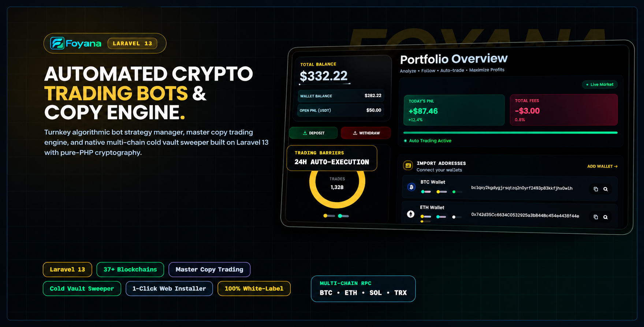644x327 pixels.
Task: Click the Import Addresses wallet icon
Action: pos(408,166)
